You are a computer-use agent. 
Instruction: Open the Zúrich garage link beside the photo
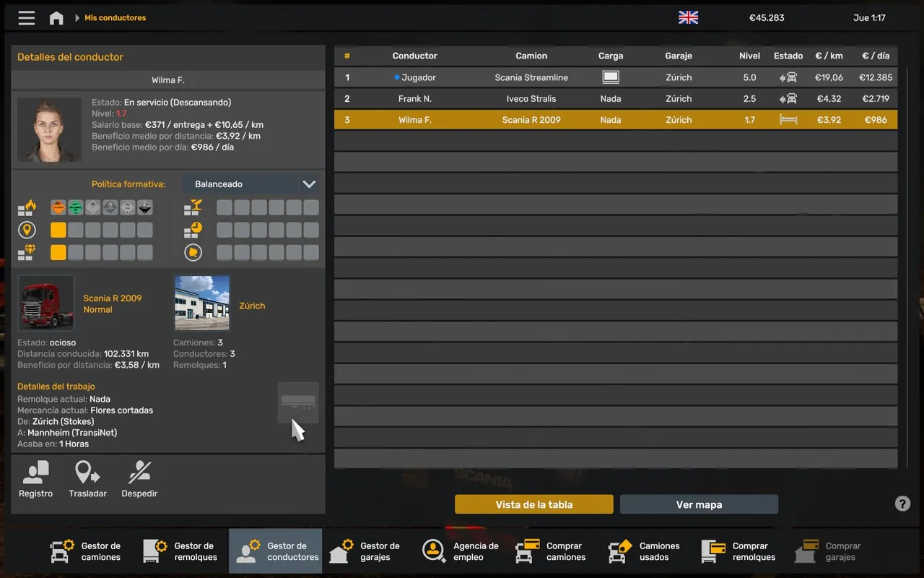pyautogui.click(x=252, y=306)
